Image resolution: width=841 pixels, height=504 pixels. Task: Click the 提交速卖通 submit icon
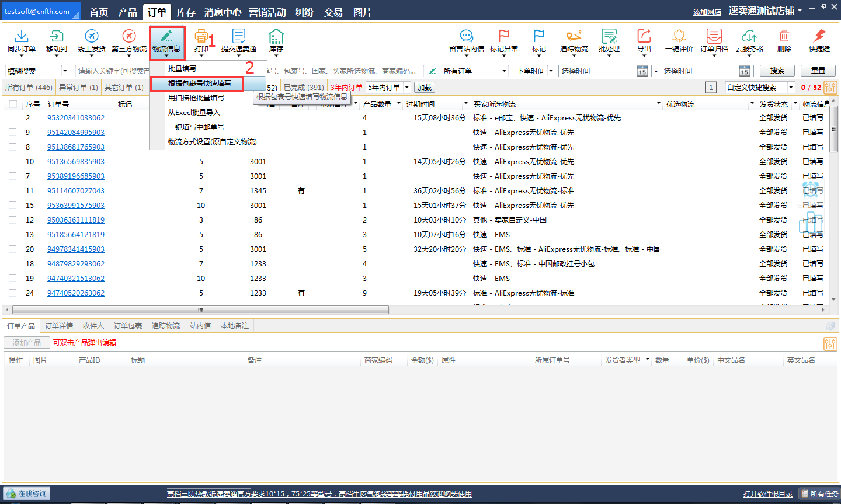(239, 36)
